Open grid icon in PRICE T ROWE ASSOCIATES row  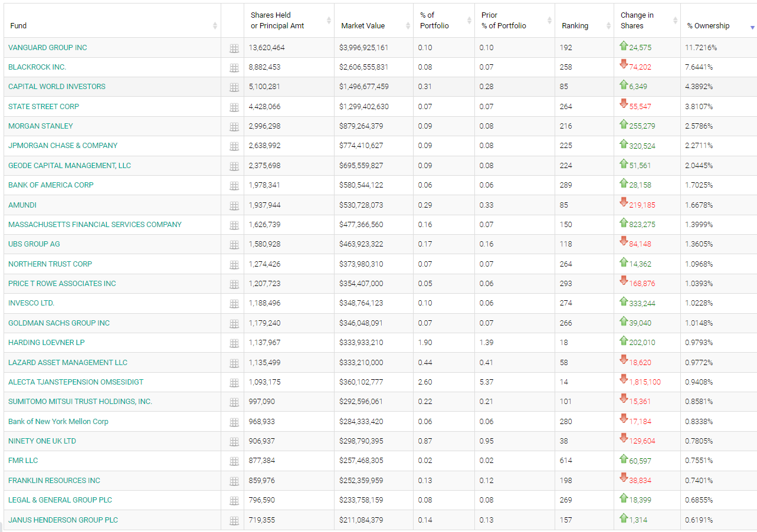pos(234,284)
